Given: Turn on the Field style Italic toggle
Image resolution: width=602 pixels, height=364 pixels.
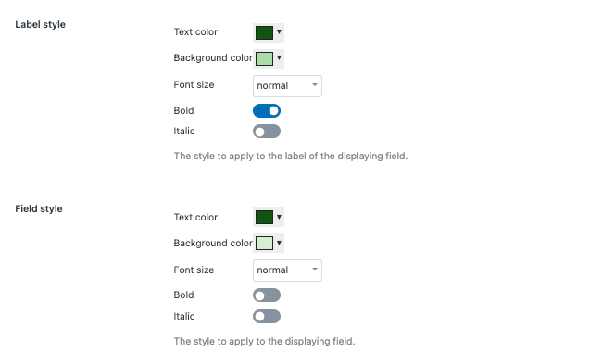Looking at the screenshot, I should [x=267, y=317].
